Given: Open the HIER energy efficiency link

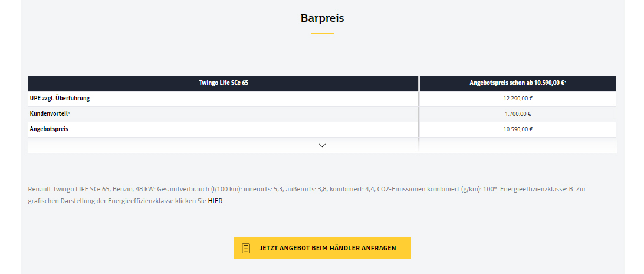Looking at the screenshot, I should [x=215, y=201].
